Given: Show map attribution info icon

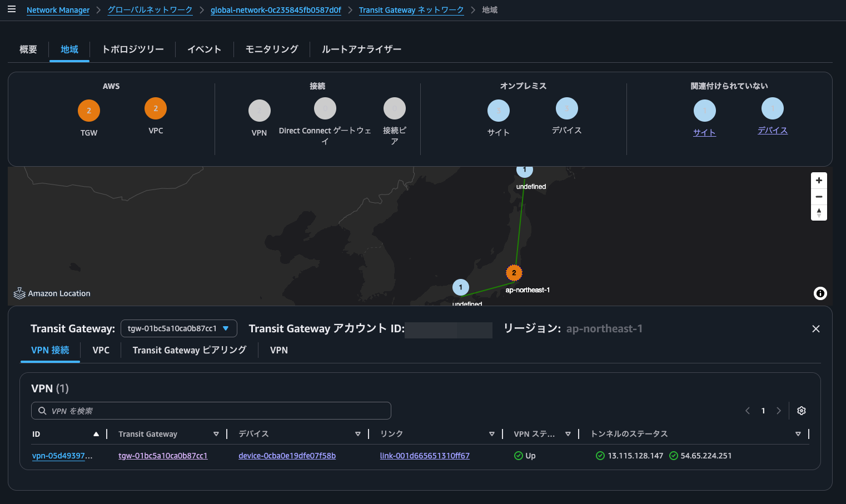Looking at the screenshot, I should [x=820, y=293].
